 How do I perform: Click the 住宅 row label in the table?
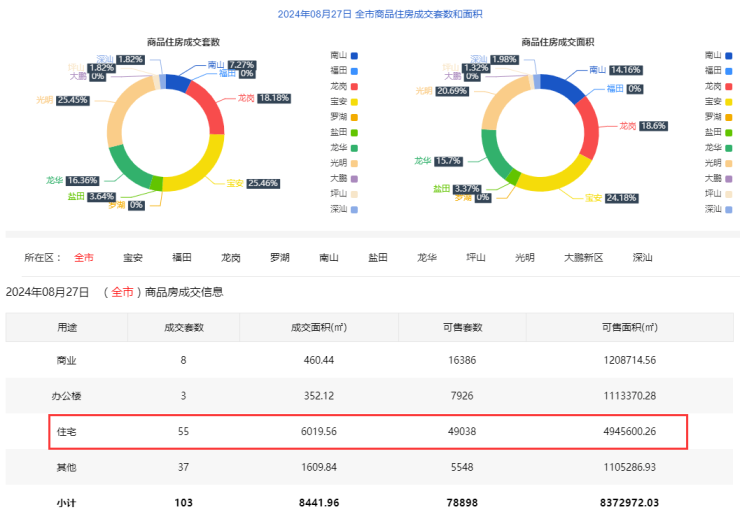tap(66, 432)
